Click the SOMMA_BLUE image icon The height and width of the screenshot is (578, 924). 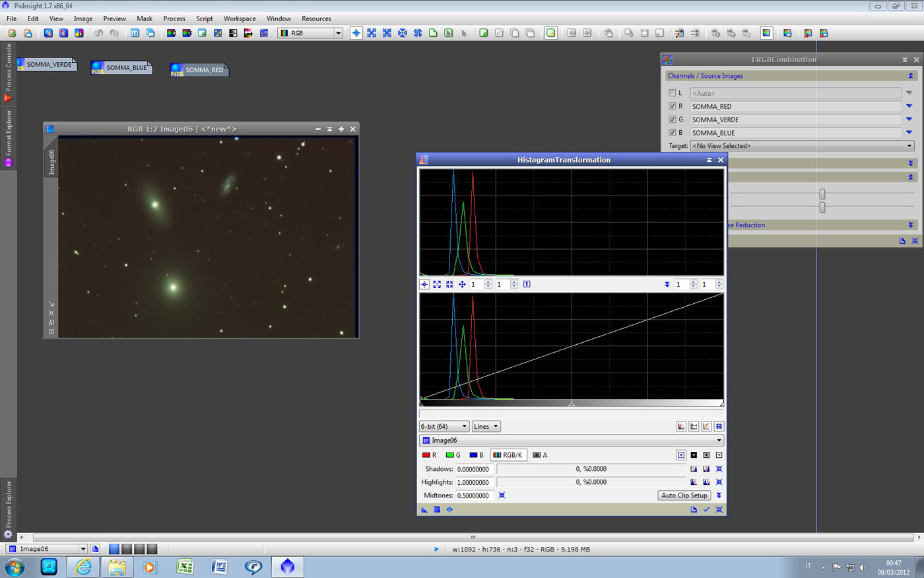pyautogui.click(x=121, y=67)
